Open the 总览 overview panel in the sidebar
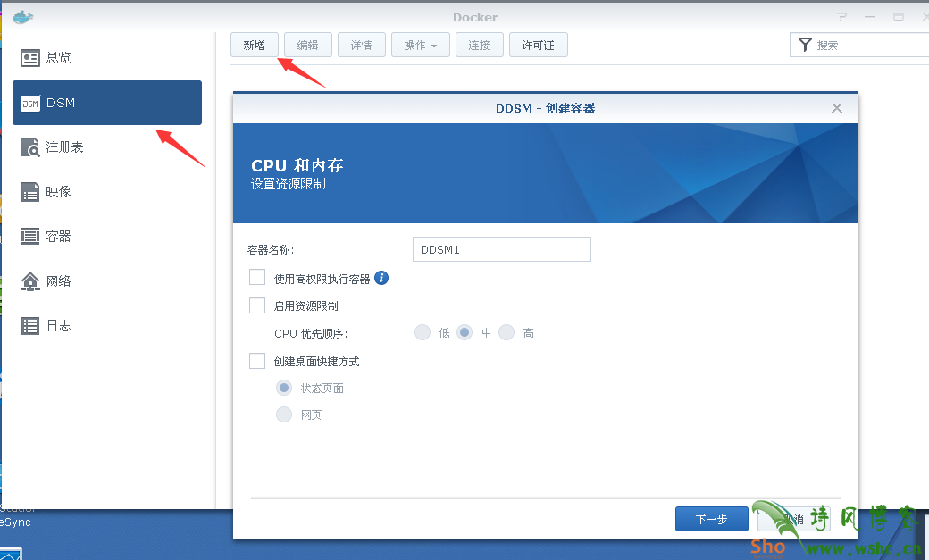Viewport: 929px width, 560px height. coord(58,57)
